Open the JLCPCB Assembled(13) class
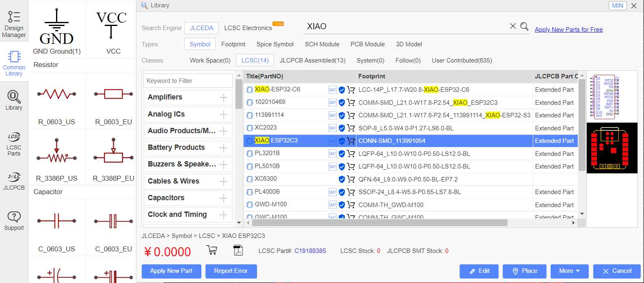 (x=313, y=60)
